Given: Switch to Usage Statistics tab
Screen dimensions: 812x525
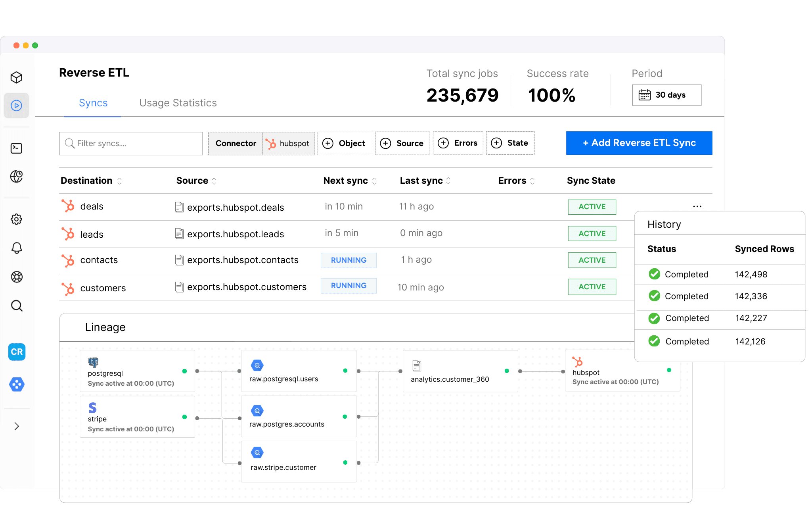Looking at the screenshot, I should [x=178, y=103].
